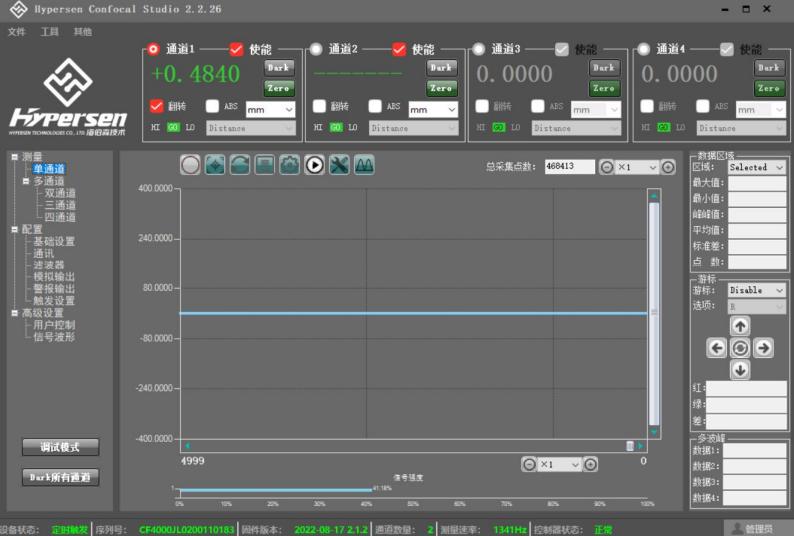Open the ×1 zoom dropdown below chart

click(x=560, y=464)
